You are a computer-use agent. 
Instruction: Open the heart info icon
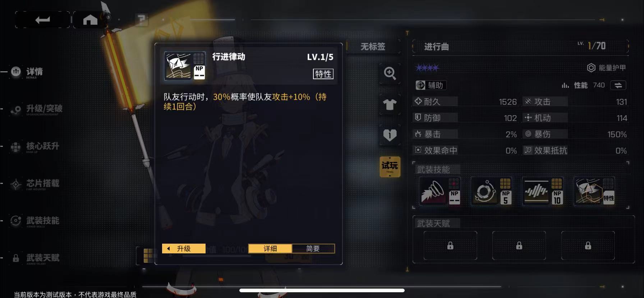390,135
